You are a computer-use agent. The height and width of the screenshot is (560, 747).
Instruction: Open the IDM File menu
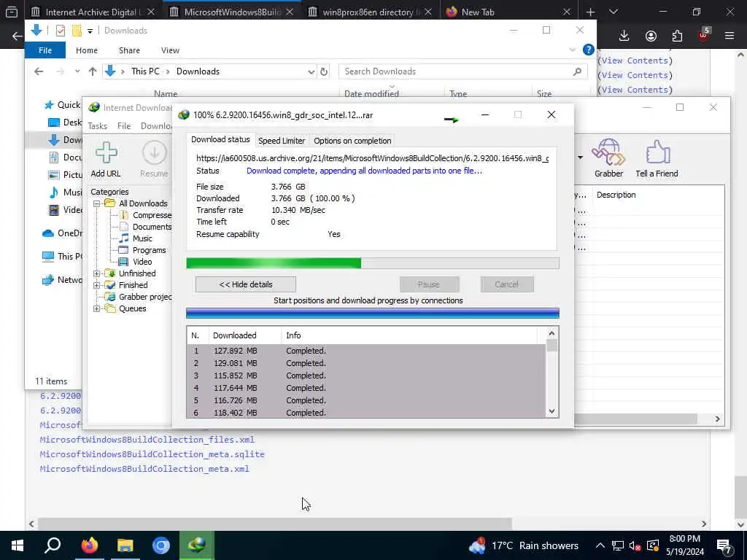point(124,125)
